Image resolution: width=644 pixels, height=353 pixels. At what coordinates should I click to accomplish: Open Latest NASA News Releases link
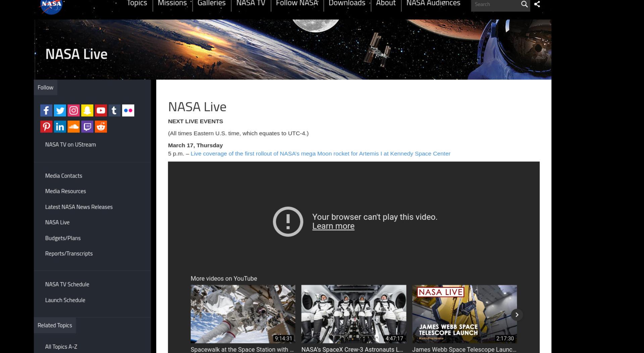click(79, 207)
